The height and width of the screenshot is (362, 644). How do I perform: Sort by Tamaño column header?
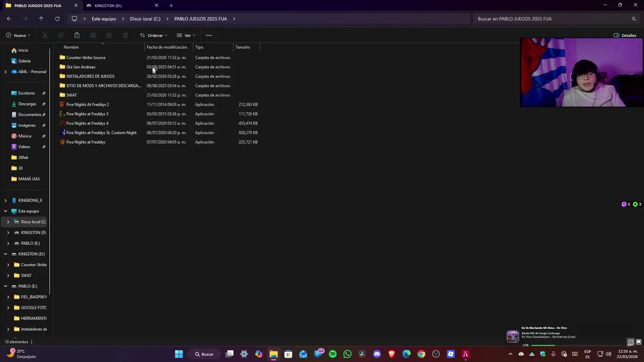[243, 47]
